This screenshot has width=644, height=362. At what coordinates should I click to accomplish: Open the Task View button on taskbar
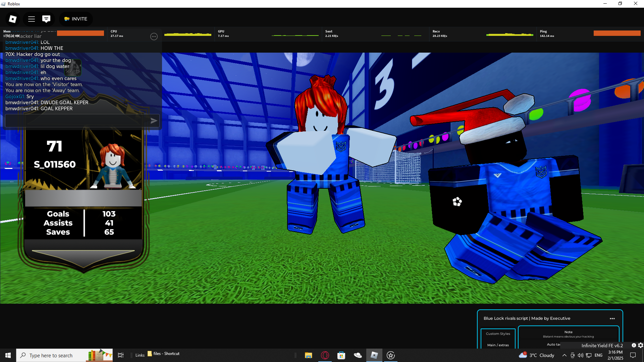121,355
